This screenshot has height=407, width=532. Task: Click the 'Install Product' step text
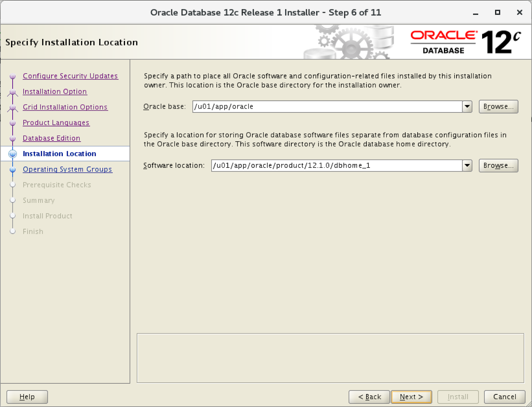[48, 216]
